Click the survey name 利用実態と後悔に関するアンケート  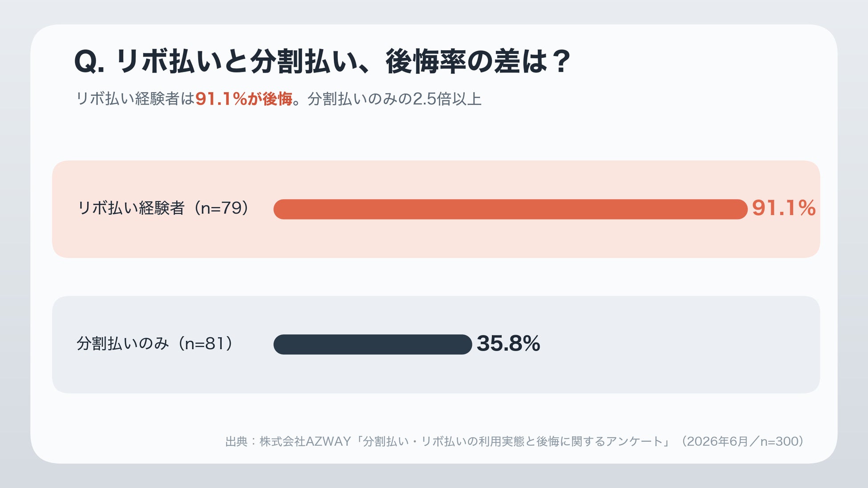coord(571,441)
